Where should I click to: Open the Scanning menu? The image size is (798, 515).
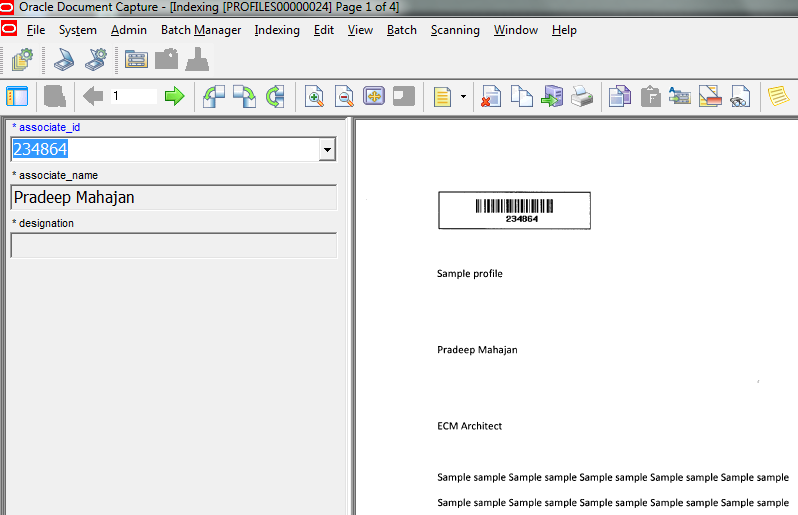click(455, 30)
